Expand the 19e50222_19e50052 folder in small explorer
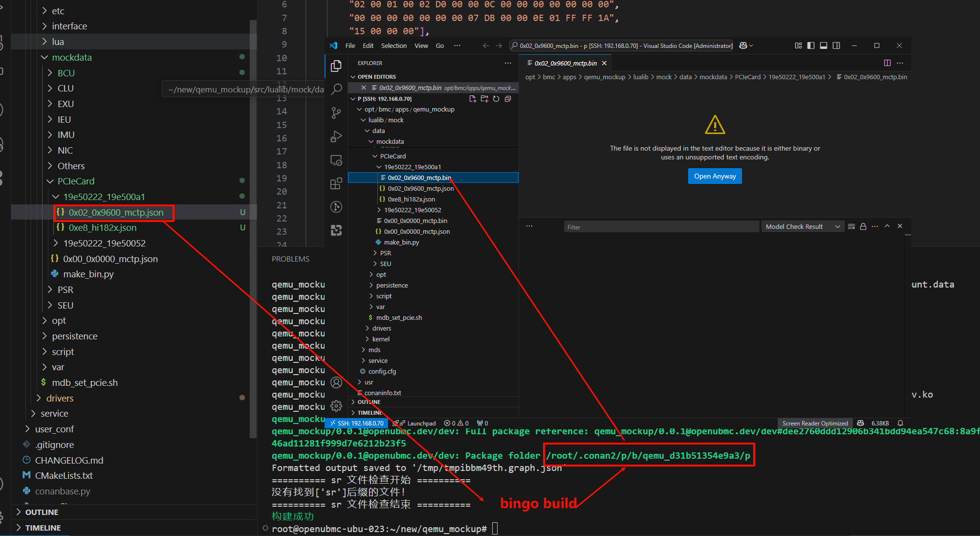The height and width of the screenshot is (536, 980). click(412, 210)
